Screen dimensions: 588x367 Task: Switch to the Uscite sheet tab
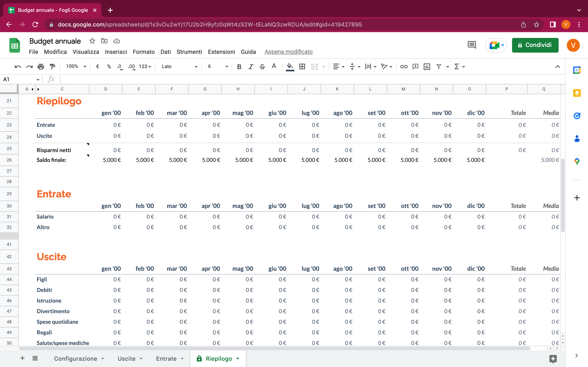point(127,358)
